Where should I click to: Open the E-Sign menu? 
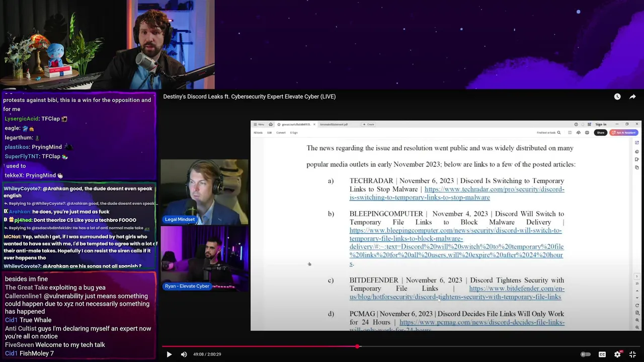[294, 133]
